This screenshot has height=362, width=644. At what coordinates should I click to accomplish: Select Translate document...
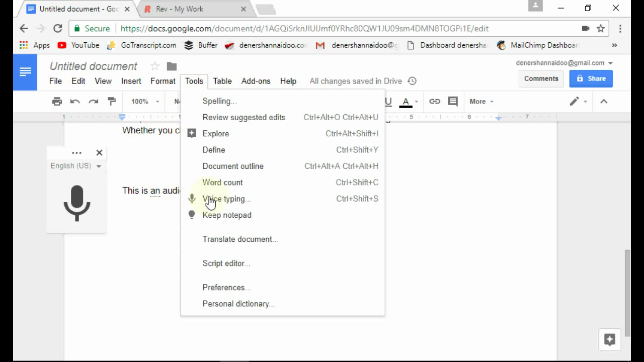click(283, 239)
